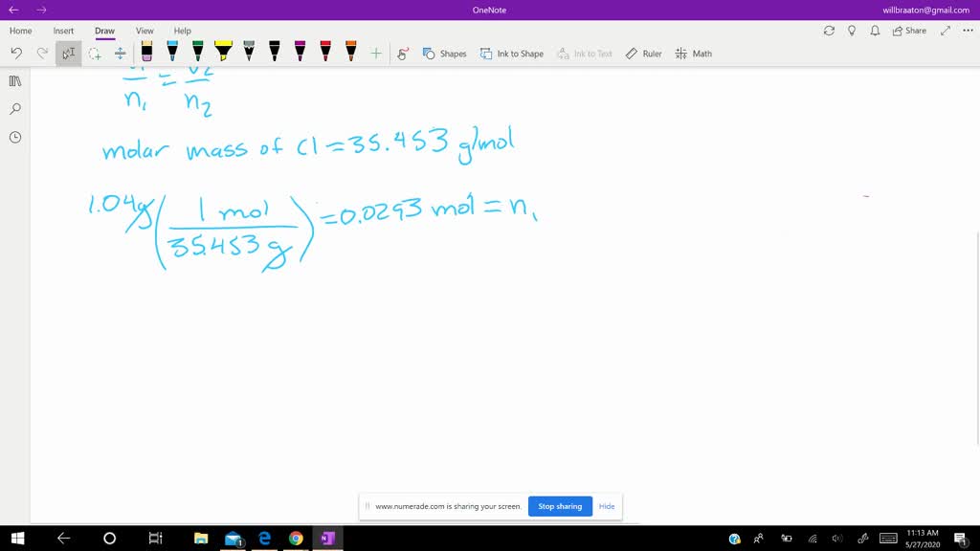Screen dimensions: 980x551
Task: Open the People tray icon
Action: [759, 538]
